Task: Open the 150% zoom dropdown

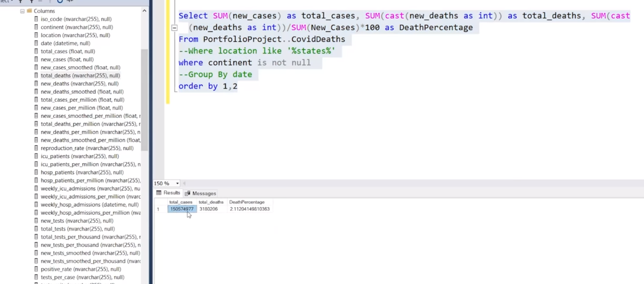Action: click(x=177, y=183)
